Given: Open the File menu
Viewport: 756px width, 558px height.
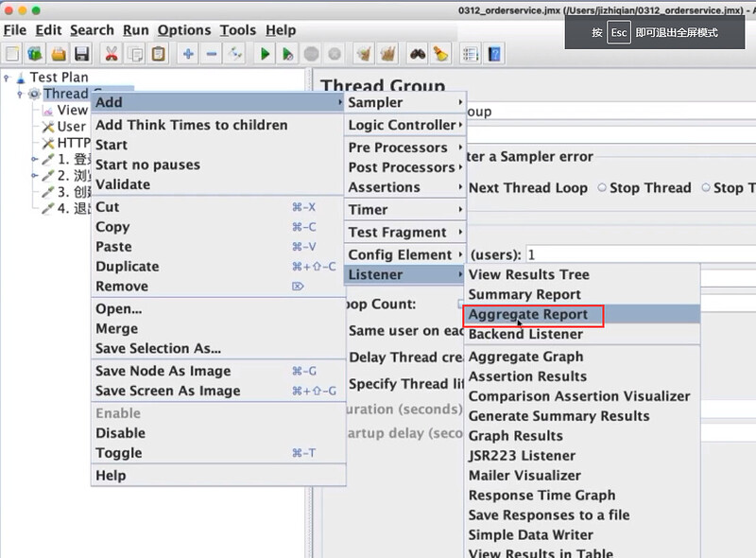Looking at the screenshot, I should pos(15,30).
